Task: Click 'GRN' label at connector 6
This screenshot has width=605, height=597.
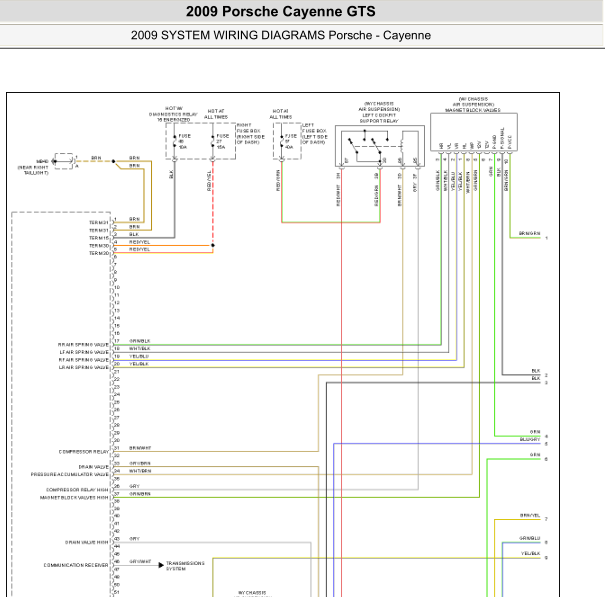Action: coord(535,455)
